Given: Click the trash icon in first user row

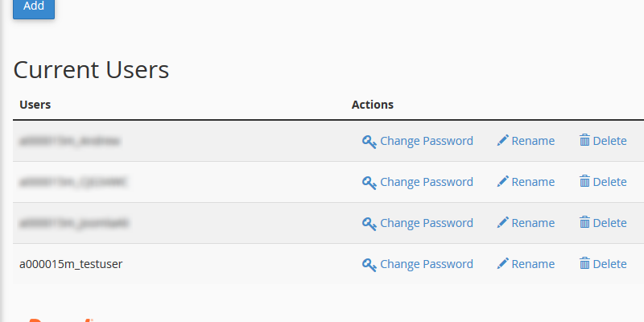Looking at the screenshot, I should (585, 140).
